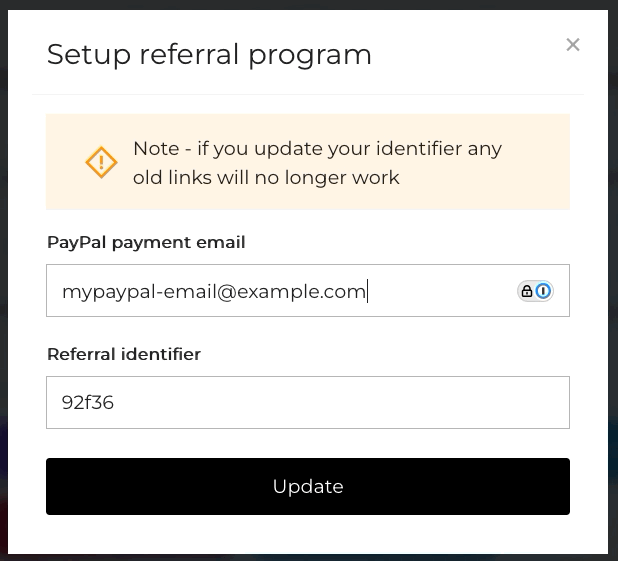The image size is (618, 561).
Task: Click the 'Setup referral program' heading
Action: point(209,54)
